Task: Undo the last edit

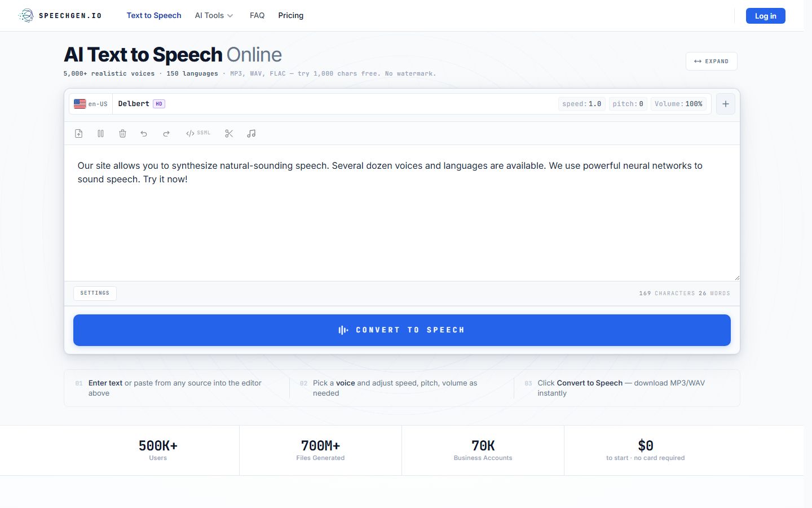Action: pos(144,134)
